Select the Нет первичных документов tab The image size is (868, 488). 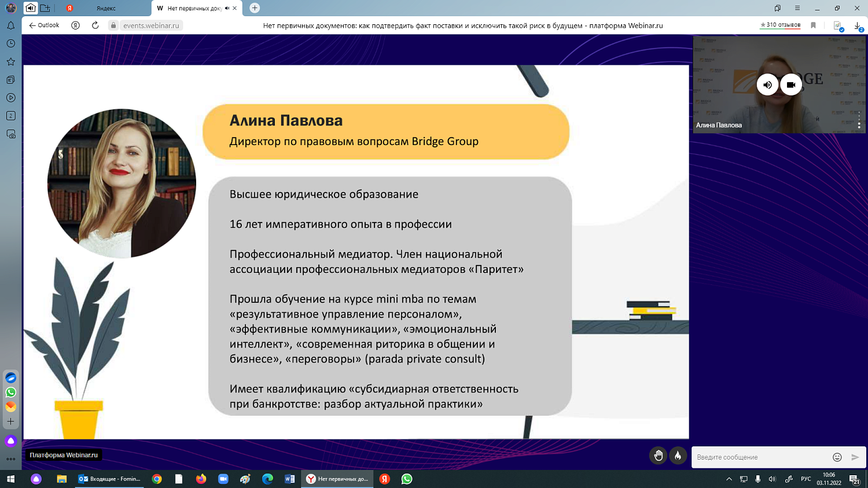point(194,8)
